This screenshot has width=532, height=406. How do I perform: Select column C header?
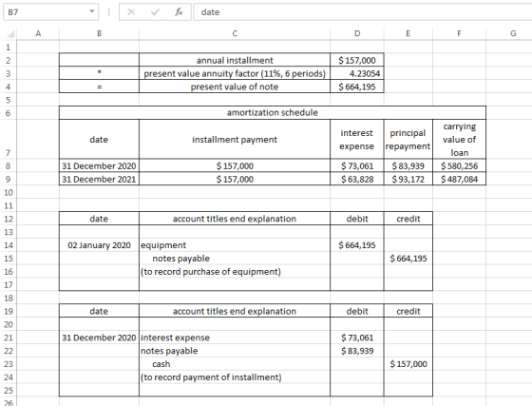[x=235, y=33]
